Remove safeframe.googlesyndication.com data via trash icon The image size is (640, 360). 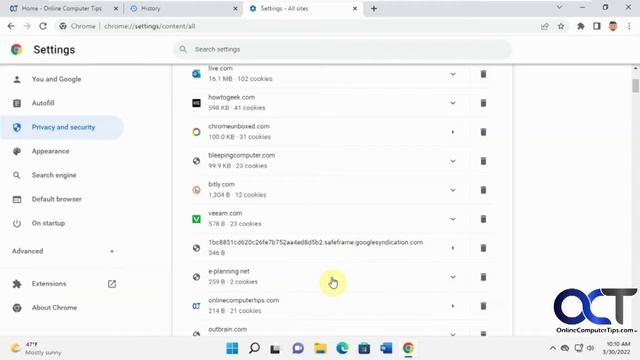point(483,248)
